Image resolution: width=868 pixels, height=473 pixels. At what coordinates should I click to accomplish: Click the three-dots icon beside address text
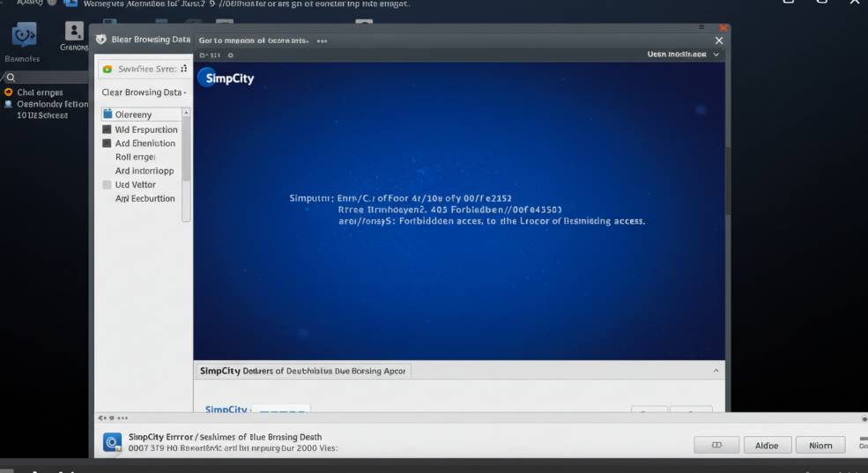[x=322, y=41]
